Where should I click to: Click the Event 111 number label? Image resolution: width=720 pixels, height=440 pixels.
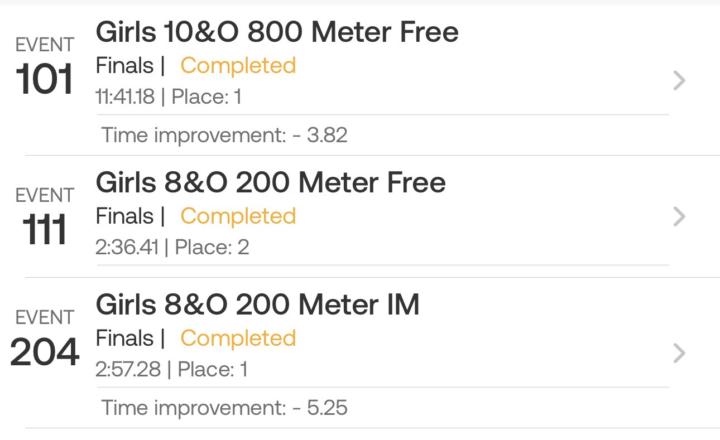tap(45, 232)
